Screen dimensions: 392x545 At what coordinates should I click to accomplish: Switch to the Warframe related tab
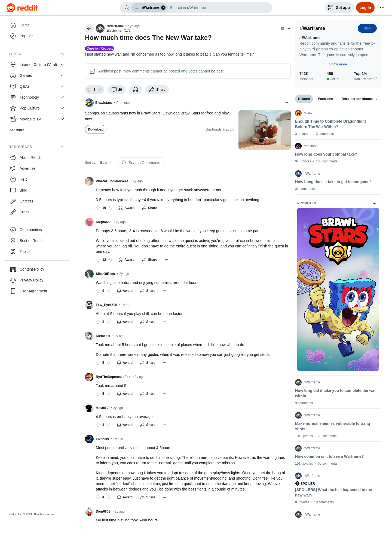(x=325, y=99)
